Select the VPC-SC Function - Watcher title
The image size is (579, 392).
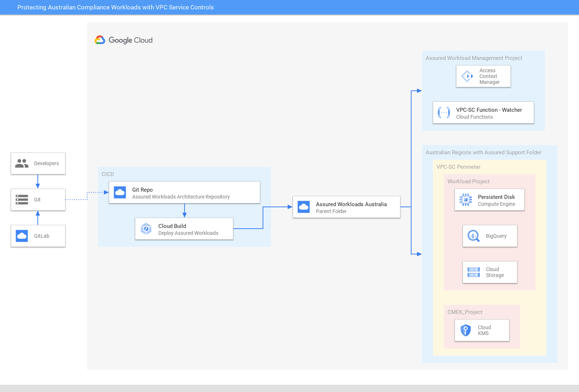489,110
